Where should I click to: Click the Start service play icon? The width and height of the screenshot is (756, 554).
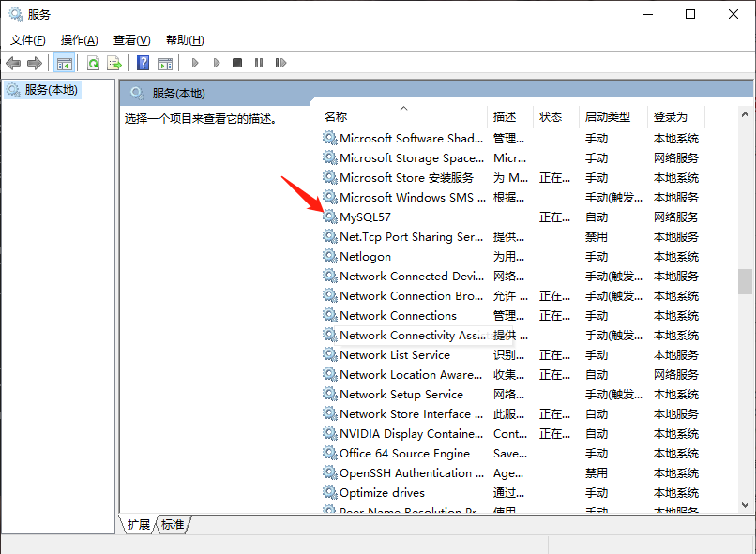[195, 63]
